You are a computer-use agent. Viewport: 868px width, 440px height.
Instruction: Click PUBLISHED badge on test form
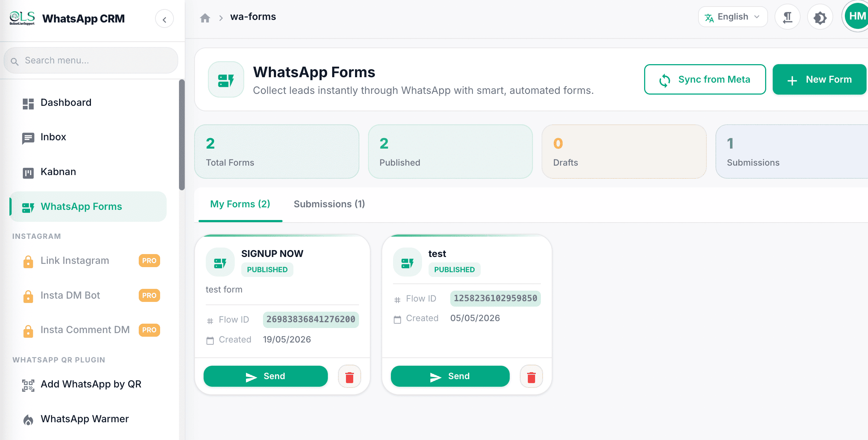click(x=455, y=270)
